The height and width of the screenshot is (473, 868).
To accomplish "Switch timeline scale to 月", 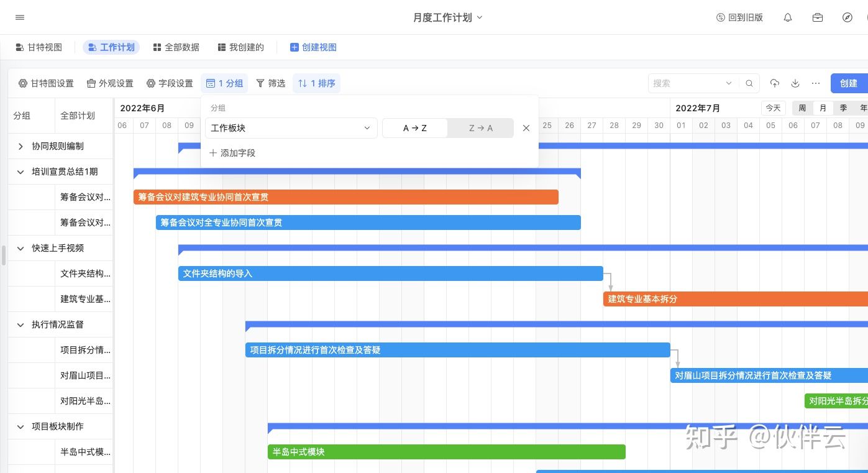I will [x=823, y=108].
